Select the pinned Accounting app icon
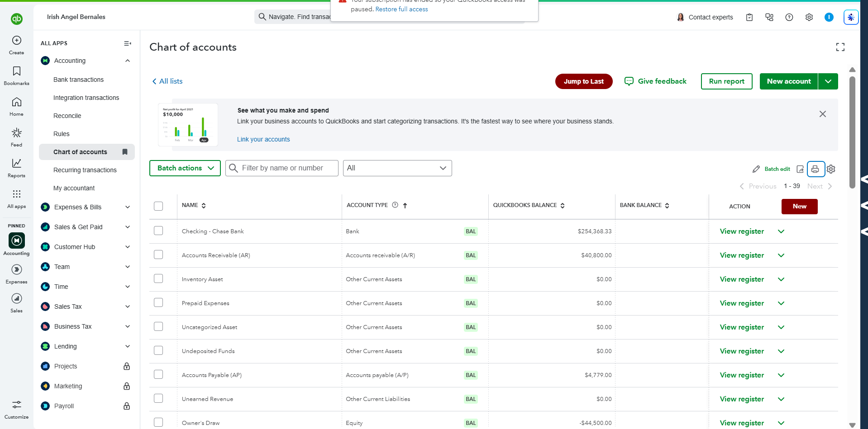Image resolution: width=868 pixels, height=429 pixels. (x=17, y=240)
